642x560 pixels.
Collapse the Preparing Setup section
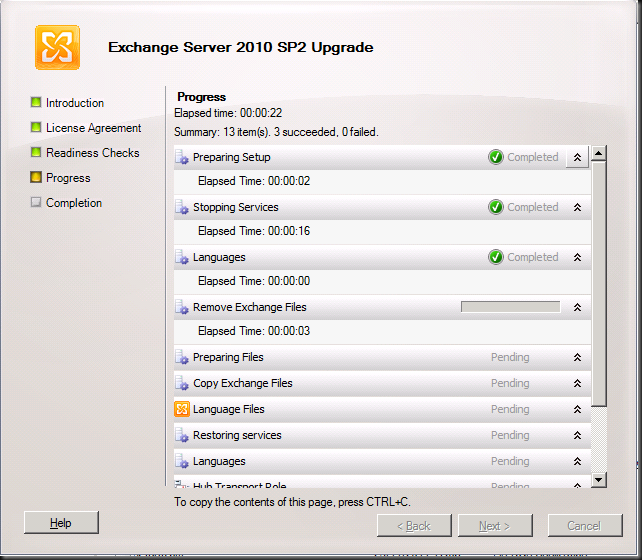click(x=577, y=157)
